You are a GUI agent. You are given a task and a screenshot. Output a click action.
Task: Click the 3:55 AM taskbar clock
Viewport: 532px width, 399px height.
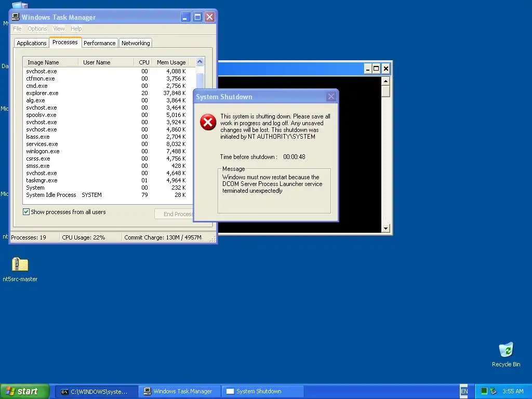click(x=513, y=391)
